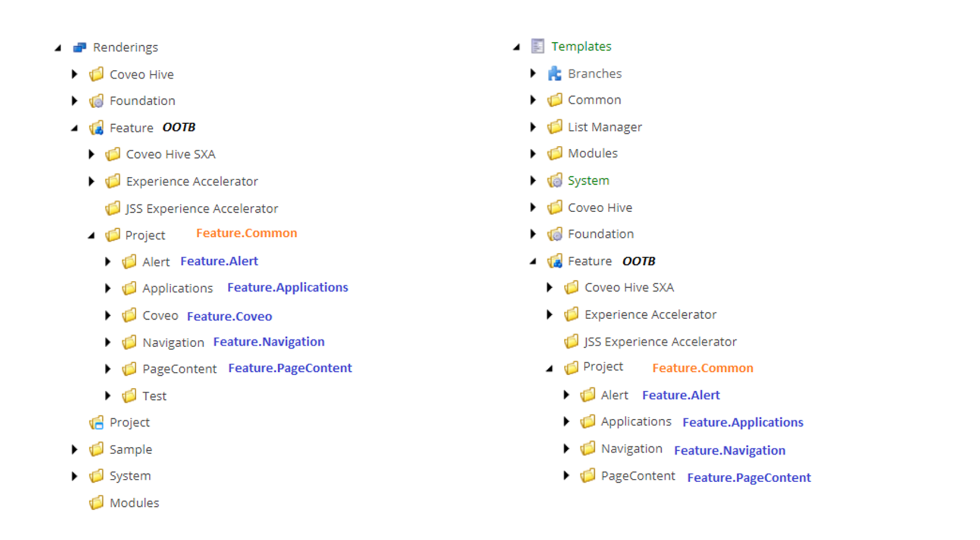Select JSS Experience Accelerator label in Templates
Viewport: 980px width, 540px height.
coord(660,342)
